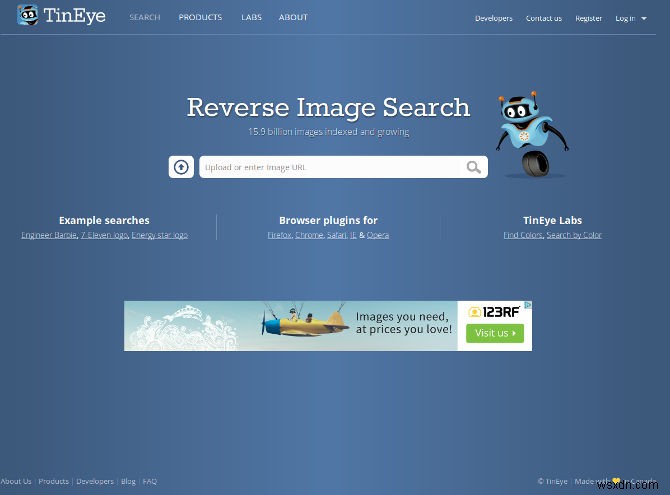Open the ABOUT menu item

pyautogui.click(x=293, y=17)
